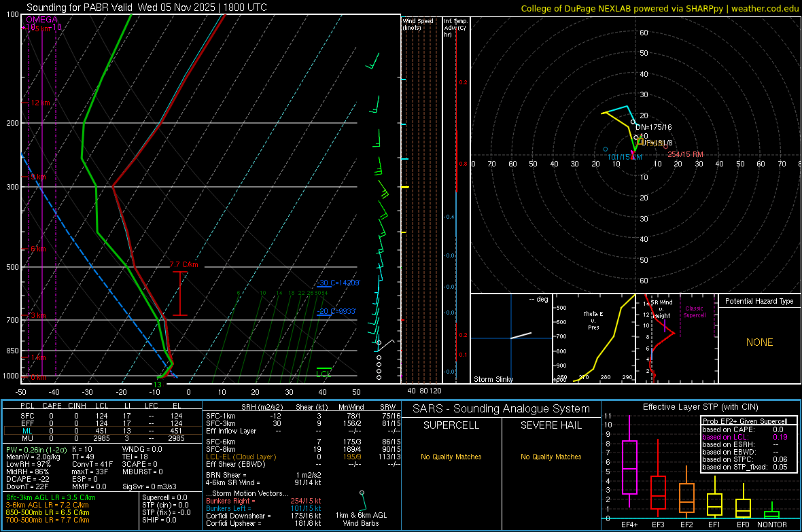Select the '850-500mb LR = 6.5 C/km' line
The image size is (802, 532).
click(48, 512)
